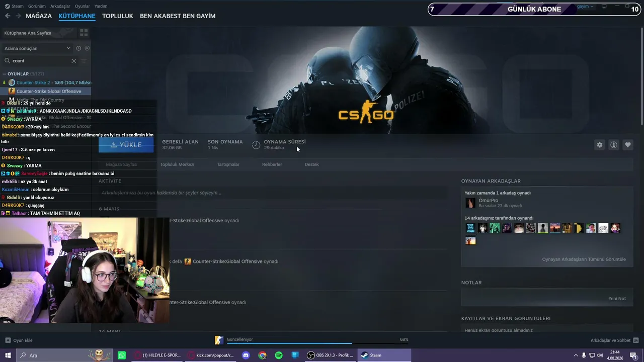The height and width of the screenshot is (362, 644).
Task: Open game settings gear icon
Action: (600, 145)
